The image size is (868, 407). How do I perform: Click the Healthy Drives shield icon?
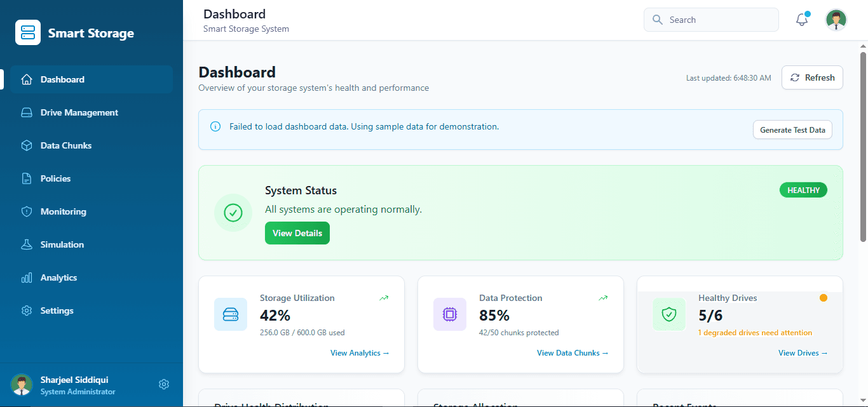(668, 314)
